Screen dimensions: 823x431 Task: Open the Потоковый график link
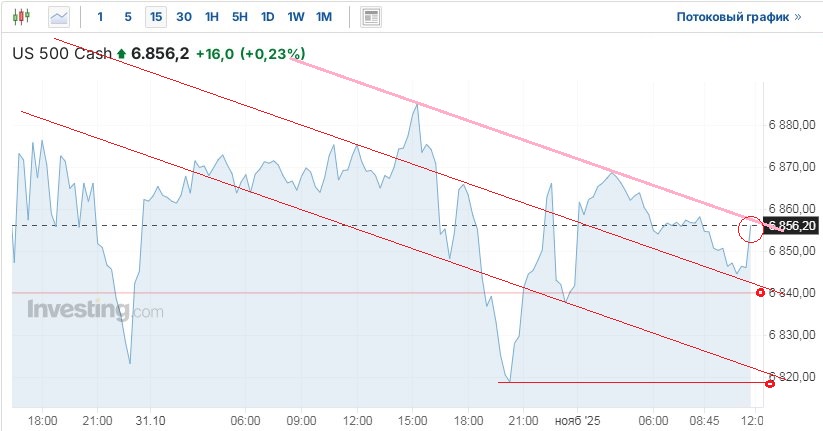pyautogui.click(x=738, y=17)
